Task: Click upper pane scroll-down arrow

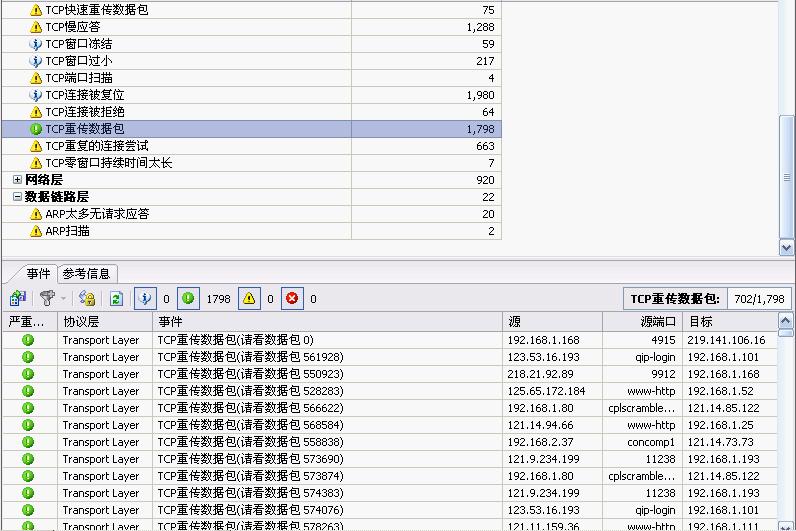Action: click(x=786, y=248)
